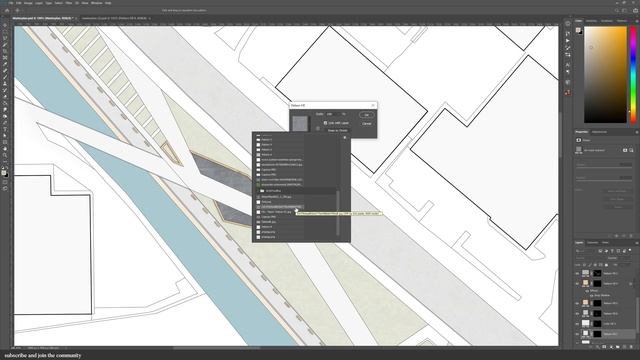
Task: Select the Rectangular Marquee tool
Action: (5, 31)
